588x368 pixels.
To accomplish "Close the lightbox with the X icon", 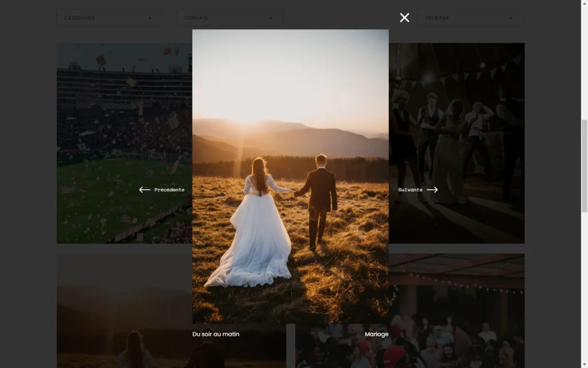I will (404, 18).
